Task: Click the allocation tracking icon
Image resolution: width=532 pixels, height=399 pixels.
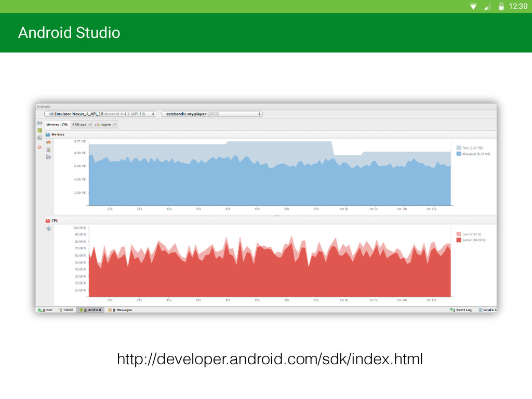Action: click(x=48, y=157)
